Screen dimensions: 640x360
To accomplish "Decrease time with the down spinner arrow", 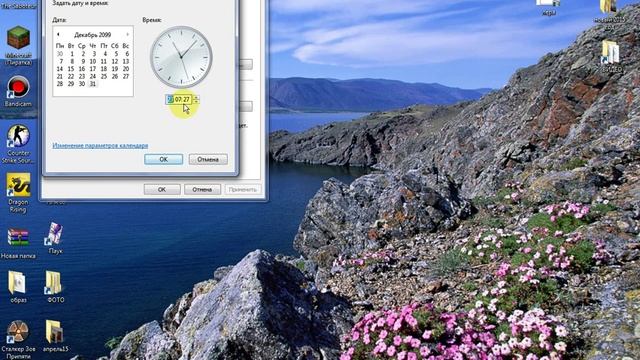I will [196, 101].
